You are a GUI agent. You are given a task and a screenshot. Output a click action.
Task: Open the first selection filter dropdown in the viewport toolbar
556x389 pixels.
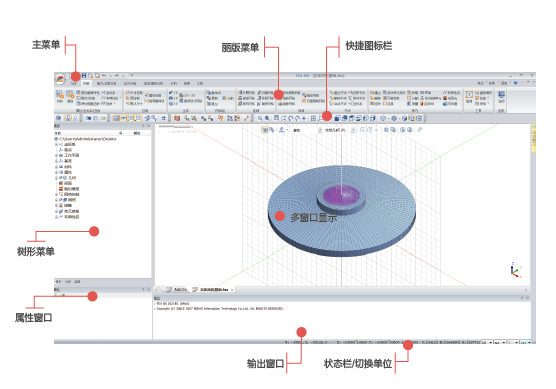coord(320,130)
